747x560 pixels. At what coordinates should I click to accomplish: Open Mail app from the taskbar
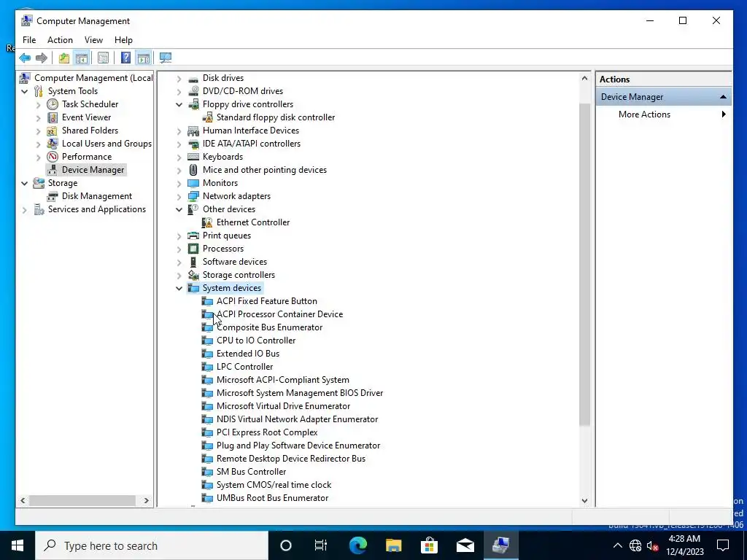[465, 545]
